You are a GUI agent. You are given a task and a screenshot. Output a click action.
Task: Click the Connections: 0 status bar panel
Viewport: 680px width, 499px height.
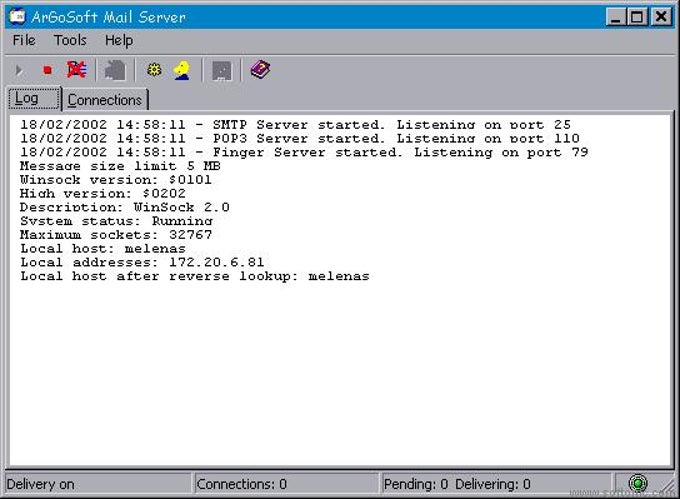click(287, 483)
